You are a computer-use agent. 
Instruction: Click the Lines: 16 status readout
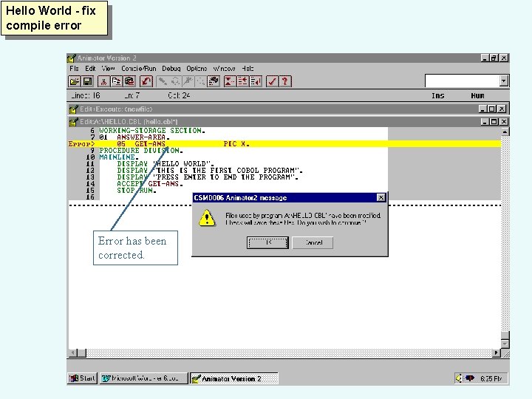(x=86, y=95)
